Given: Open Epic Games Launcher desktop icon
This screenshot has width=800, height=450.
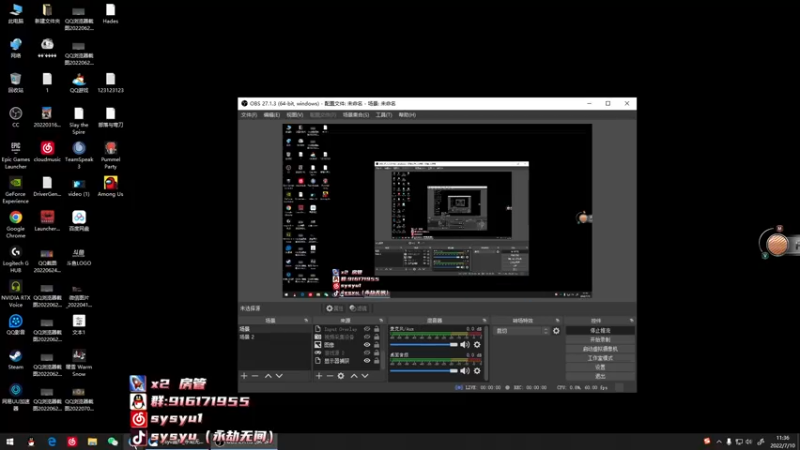Looking at the screenshot, I should click(x=16, y=155).
